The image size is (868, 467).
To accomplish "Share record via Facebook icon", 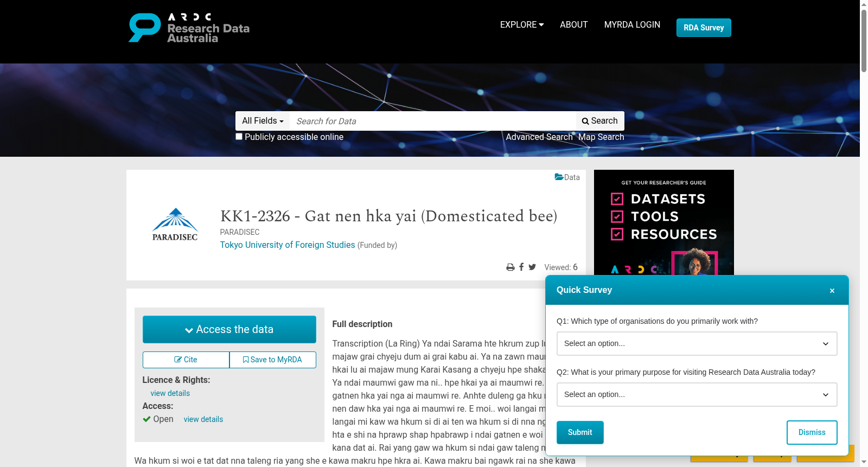I will [x=521, y=267].
